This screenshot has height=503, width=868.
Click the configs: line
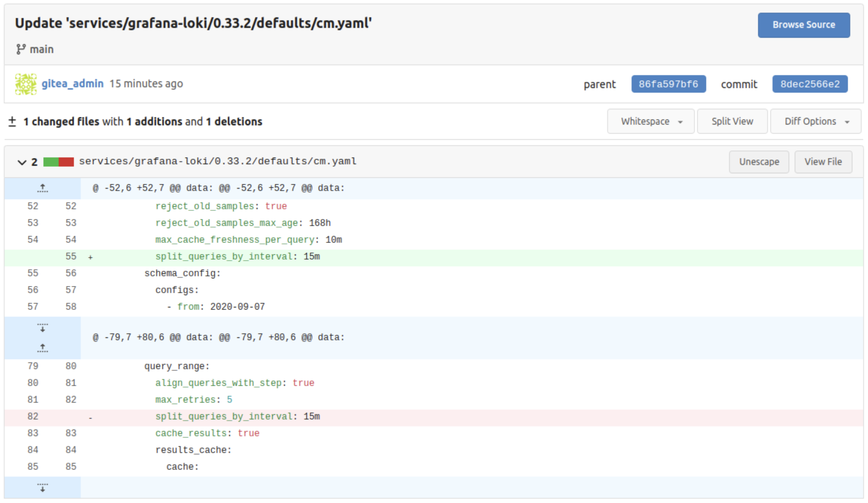click(x=434, y=290)
